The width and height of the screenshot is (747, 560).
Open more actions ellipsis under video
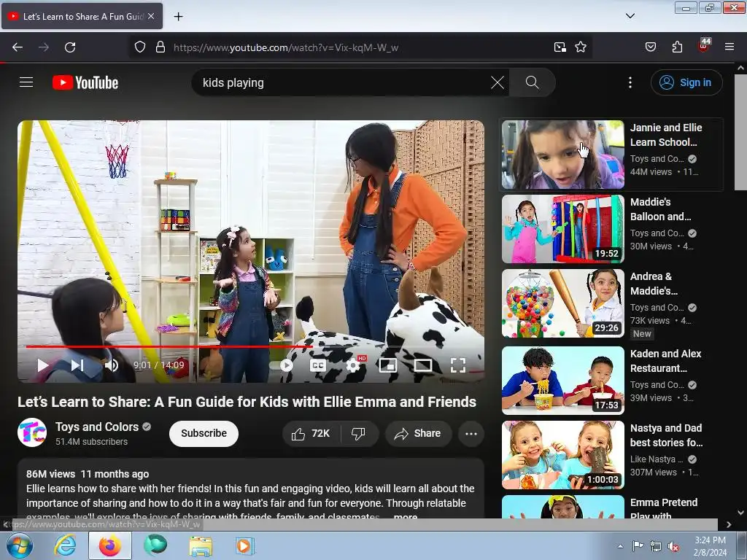[x=471, y=433]
